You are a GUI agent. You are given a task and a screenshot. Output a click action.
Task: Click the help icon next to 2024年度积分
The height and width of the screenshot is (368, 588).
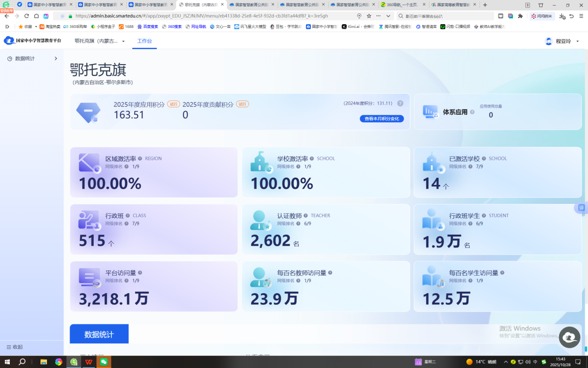pos(400,103)
